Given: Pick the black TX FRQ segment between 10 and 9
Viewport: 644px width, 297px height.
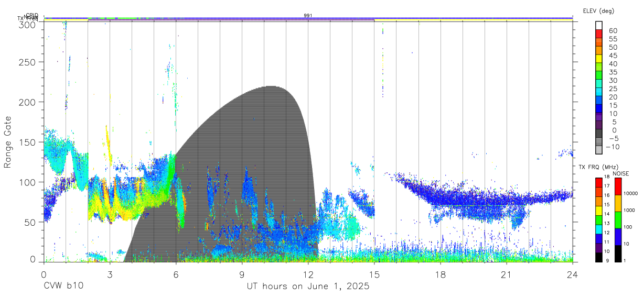Looking at the screenshot, I should tap(599, 257).
